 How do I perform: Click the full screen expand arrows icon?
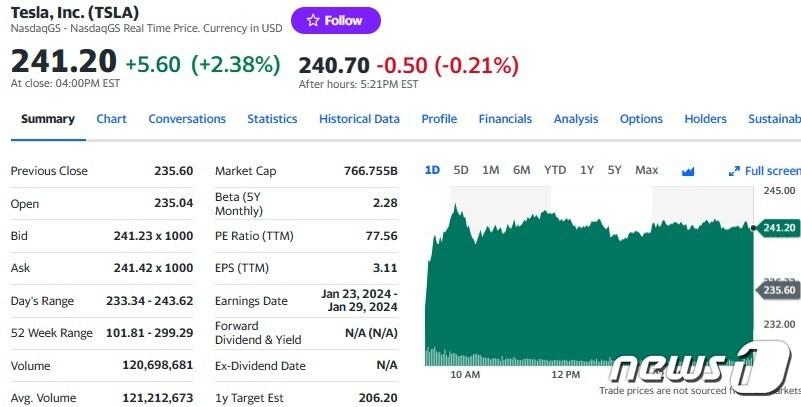[x=734, y=171]
